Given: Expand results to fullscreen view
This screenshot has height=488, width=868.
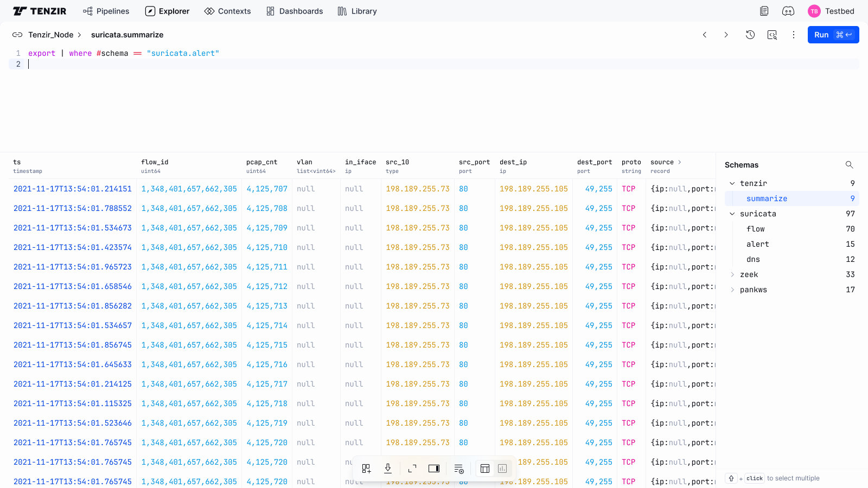Looking at the screenshot, I should pos(412,468).
